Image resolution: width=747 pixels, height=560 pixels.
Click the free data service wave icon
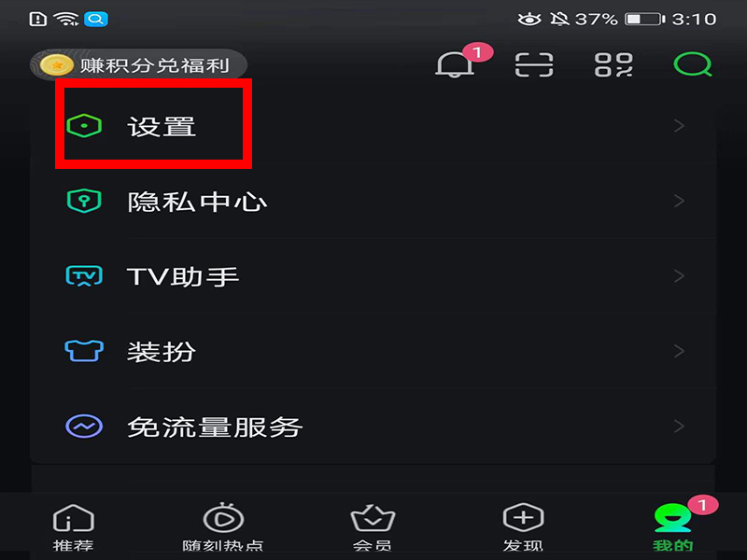coord(84,427)
